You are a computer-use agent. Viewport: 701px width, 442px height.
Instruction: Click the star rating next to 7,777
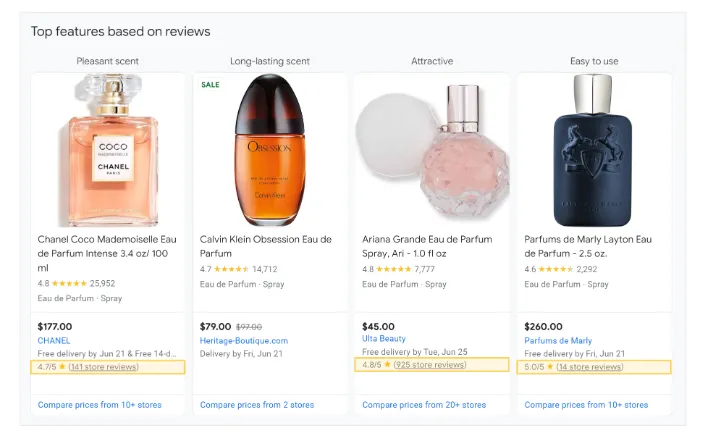(x=394, y=269)
